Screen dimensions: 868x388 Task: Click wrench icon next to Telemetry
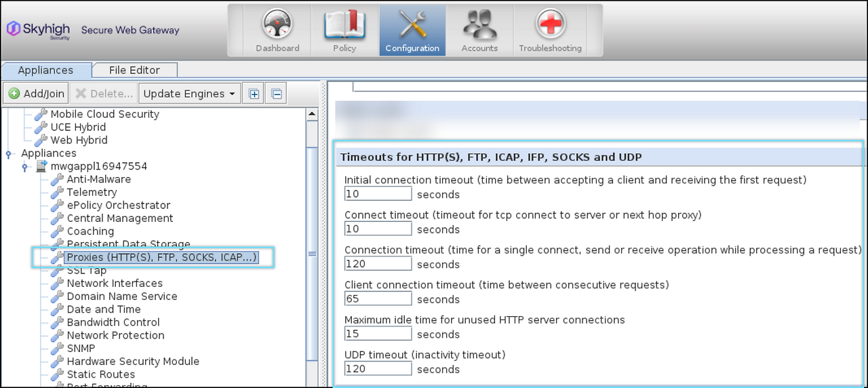coord(57,193)
